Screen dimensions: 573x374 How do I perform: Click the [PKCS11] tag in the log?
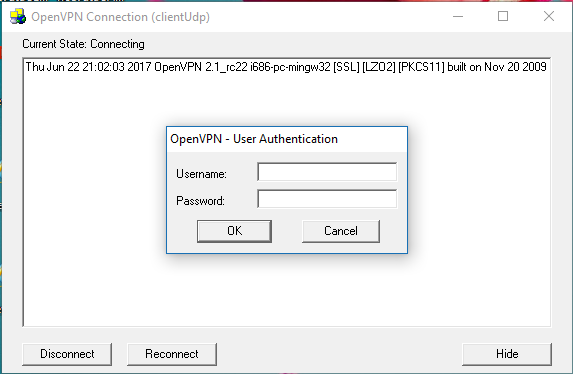[x=421, y=67]
